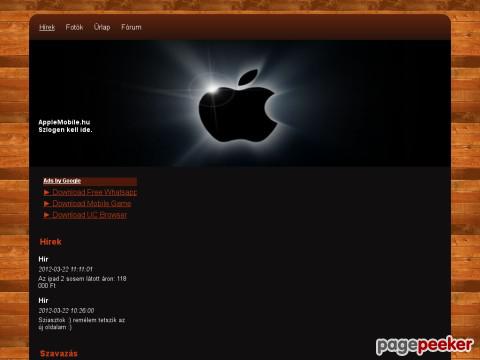Click the date 2012-03-22 11:11:01
Screen dimensions: 480x360
point(65,269)
